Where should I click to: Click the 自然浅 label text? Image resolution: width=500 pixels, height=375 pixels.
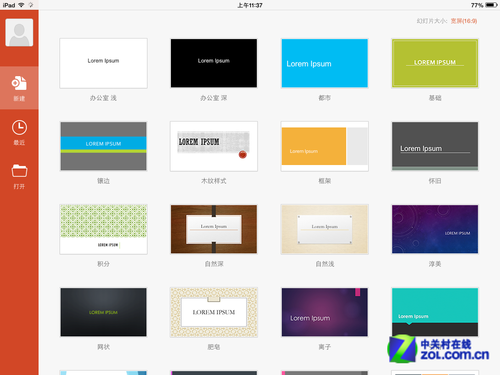tap(324, 264)
